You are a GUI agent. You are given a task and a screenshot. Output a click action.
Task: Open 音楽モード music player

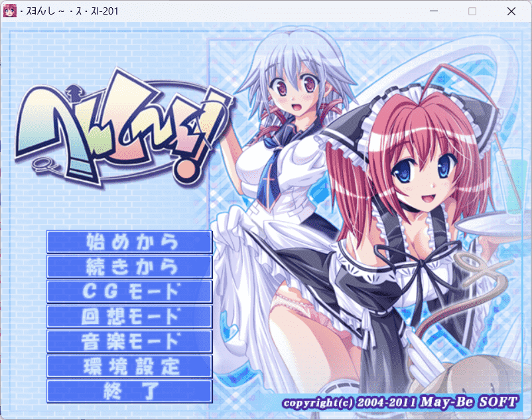129,341
